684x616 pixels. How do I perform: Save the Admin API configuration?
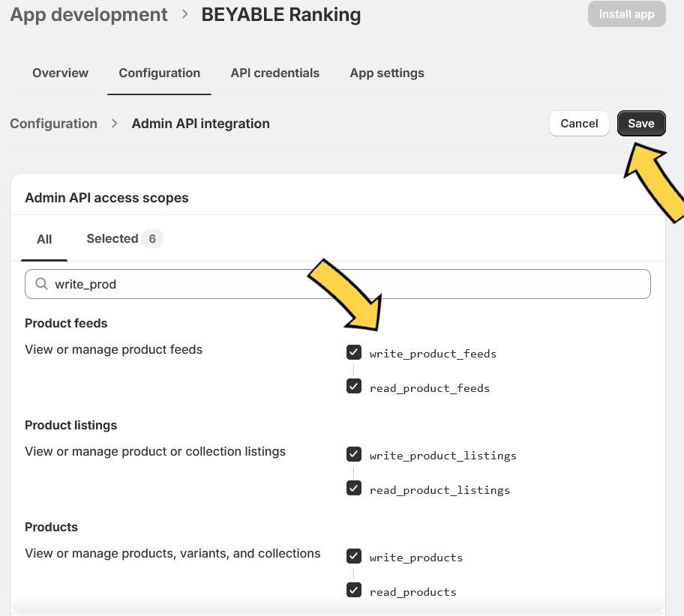[641, 124]
